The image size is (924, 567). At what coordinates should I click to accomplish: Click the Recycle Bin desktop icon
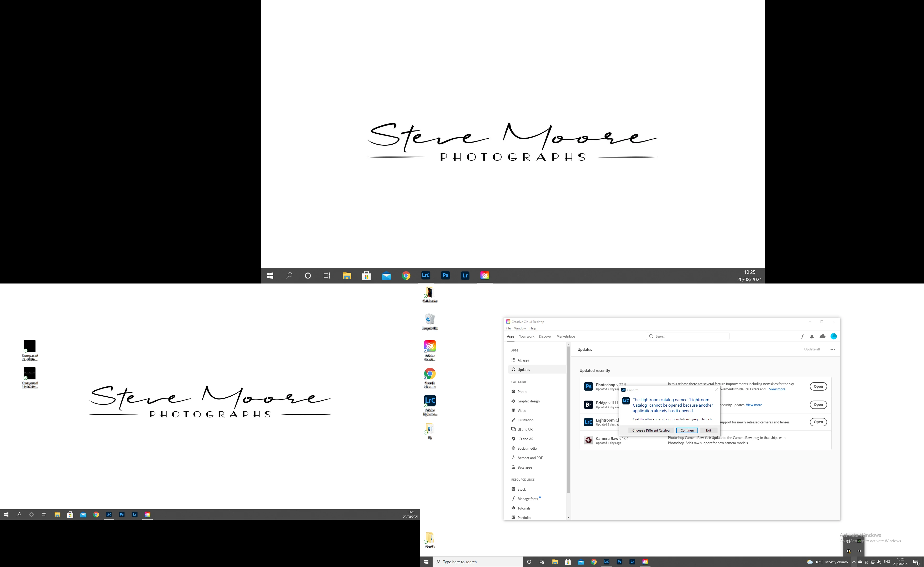click(x=430, y=319)
